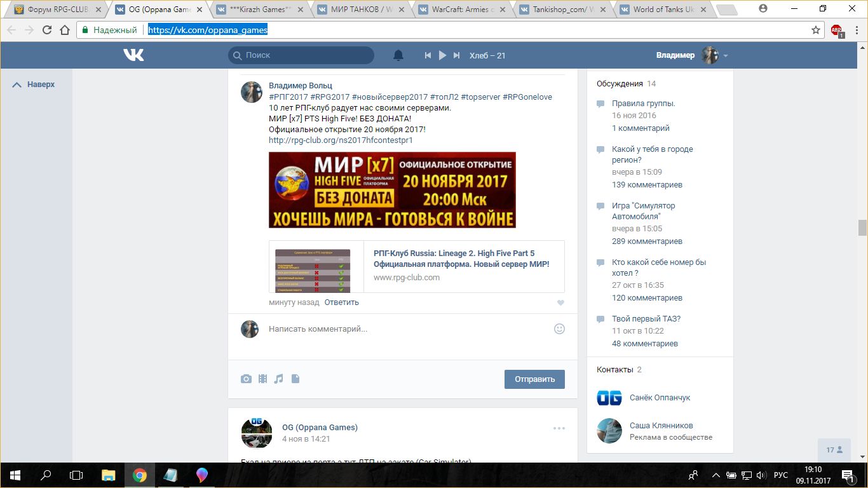Open discussion Твой первый ТАЗ?
This screenshot has width=868, height=488.
click(x=646, y=319)
